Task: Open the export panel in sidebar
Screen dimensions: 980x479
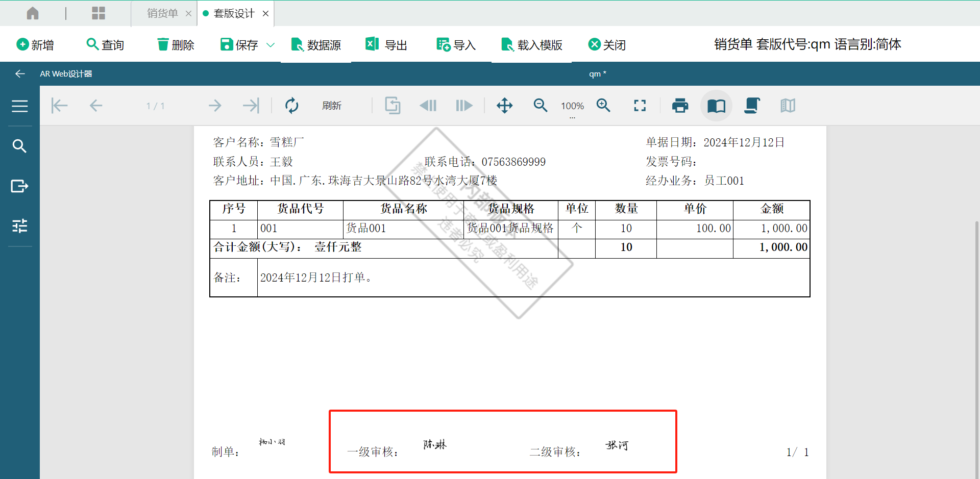Action: (x=20, y=186)
